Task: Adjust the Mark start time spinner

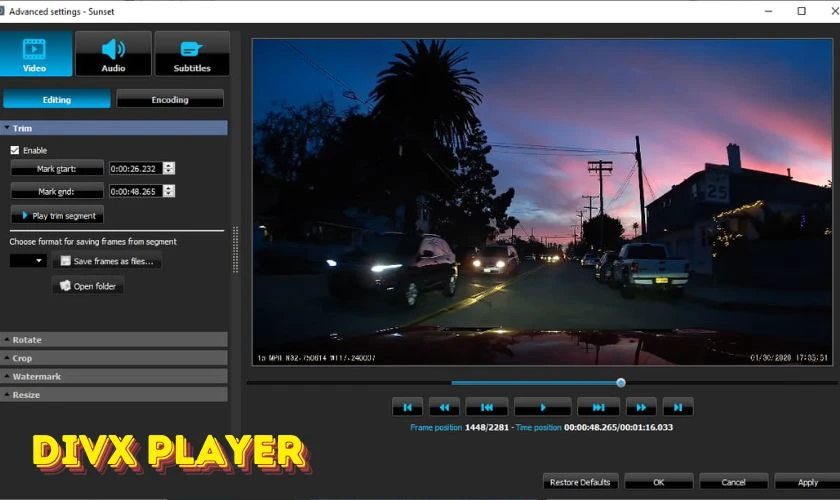Action: (169, 168)
